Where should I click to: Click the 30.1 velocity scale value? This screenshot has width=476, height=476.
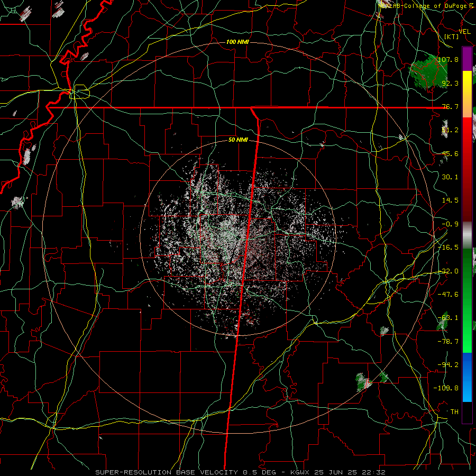click(x=450, y=177)
